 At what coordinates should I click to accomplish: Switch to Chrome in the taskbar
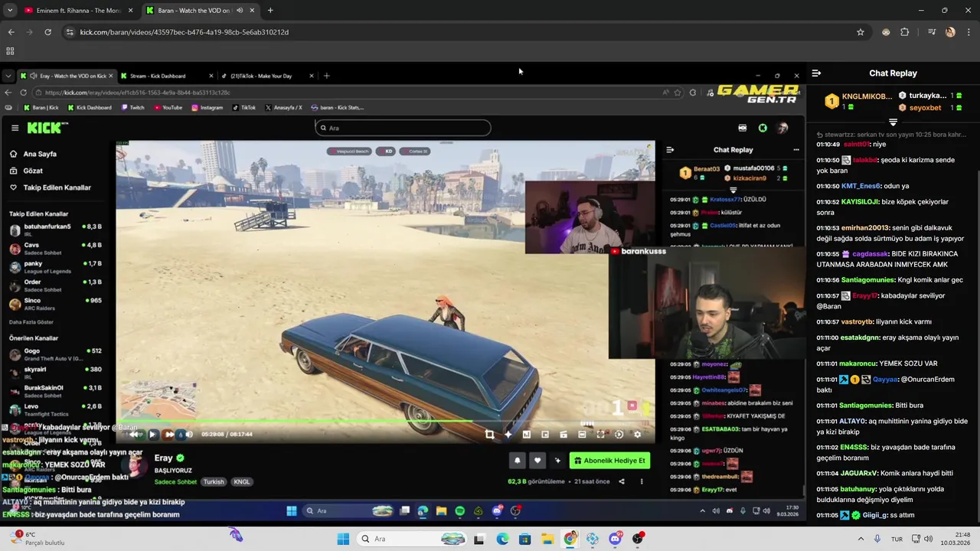pyautogui.click(x=570, y=539)
